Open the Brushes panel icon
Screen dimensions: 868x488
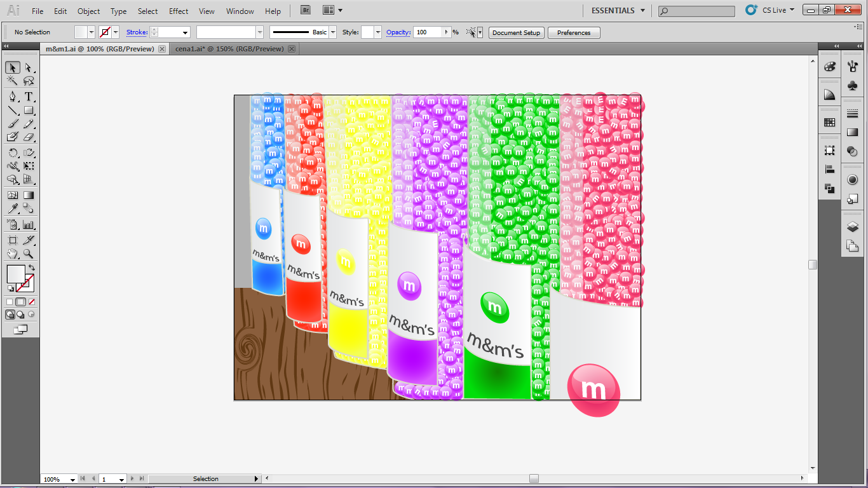(x=853, y=67)
